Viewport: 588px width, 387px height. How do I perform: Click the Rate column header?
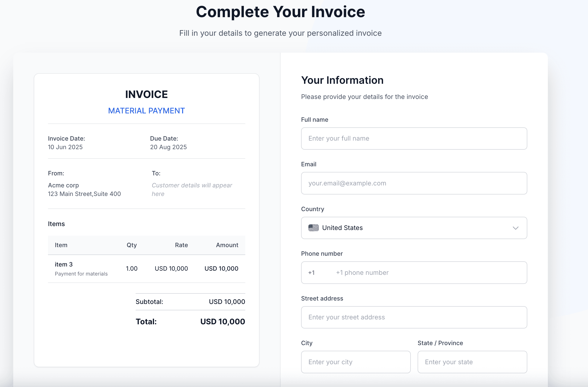pos(181,245)
